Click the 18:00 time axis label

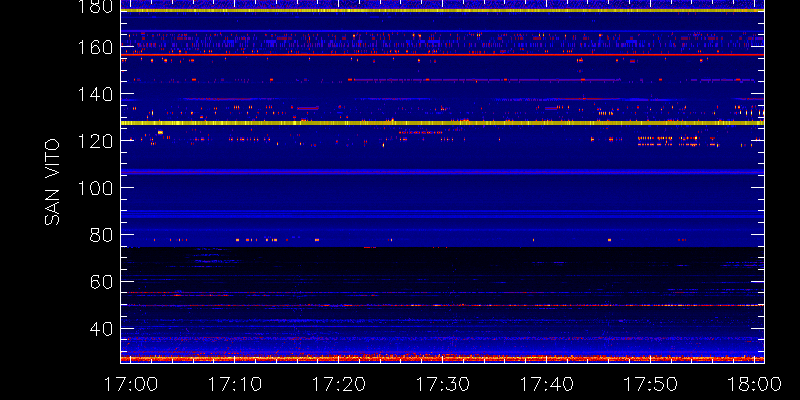(x=755, y=384)
